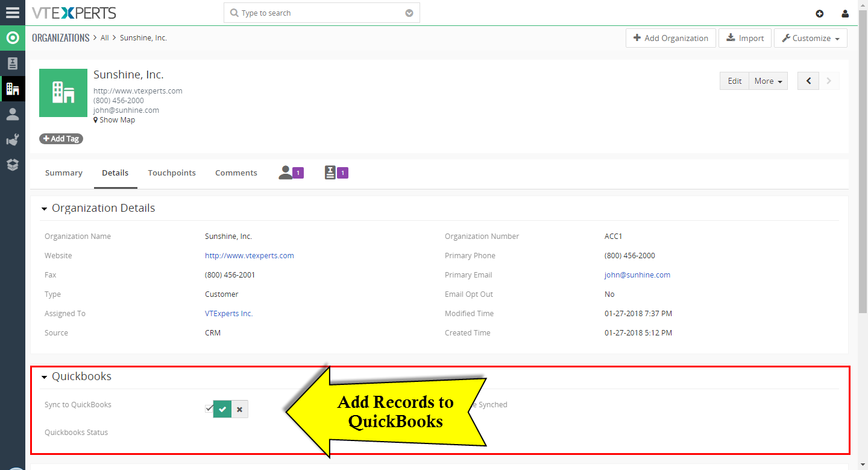Collapse the Quickbooks block

click(44, 377)
